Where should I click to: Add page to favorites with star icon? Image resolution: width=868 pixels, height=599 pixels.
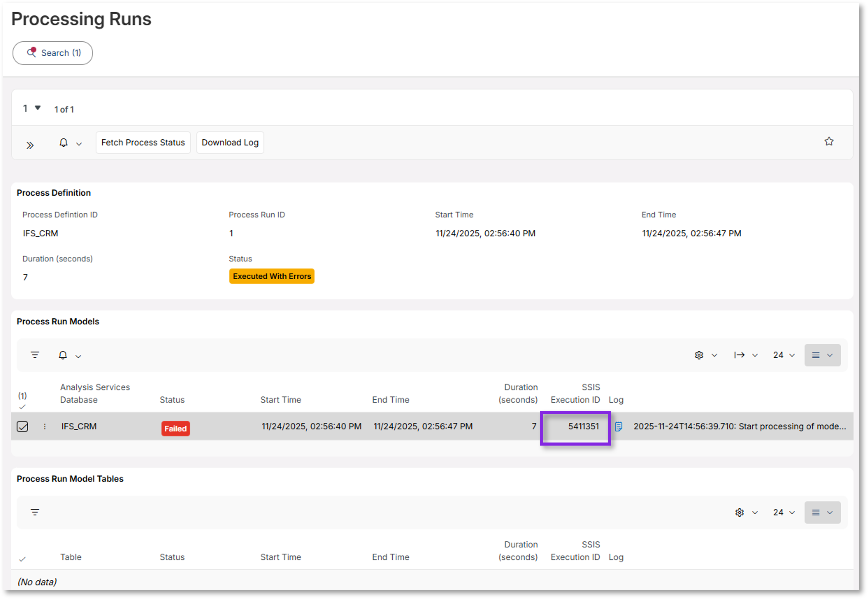(828, 141)
